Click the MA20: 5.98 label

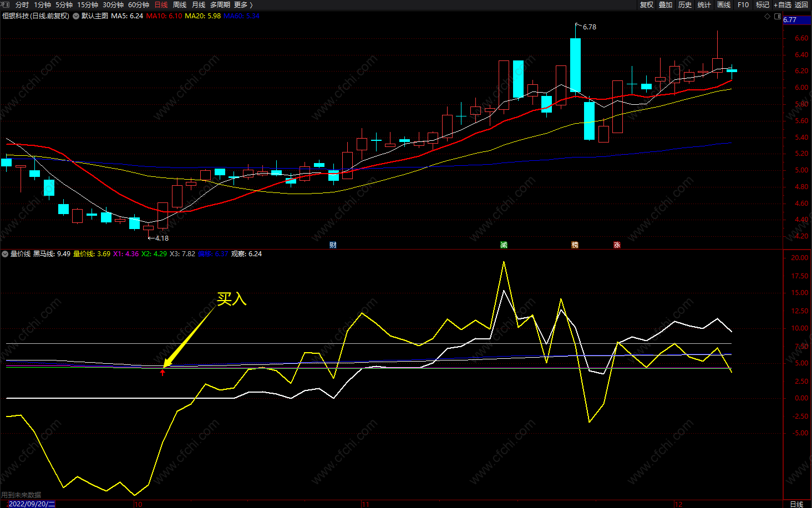click(x=202, y=16)
